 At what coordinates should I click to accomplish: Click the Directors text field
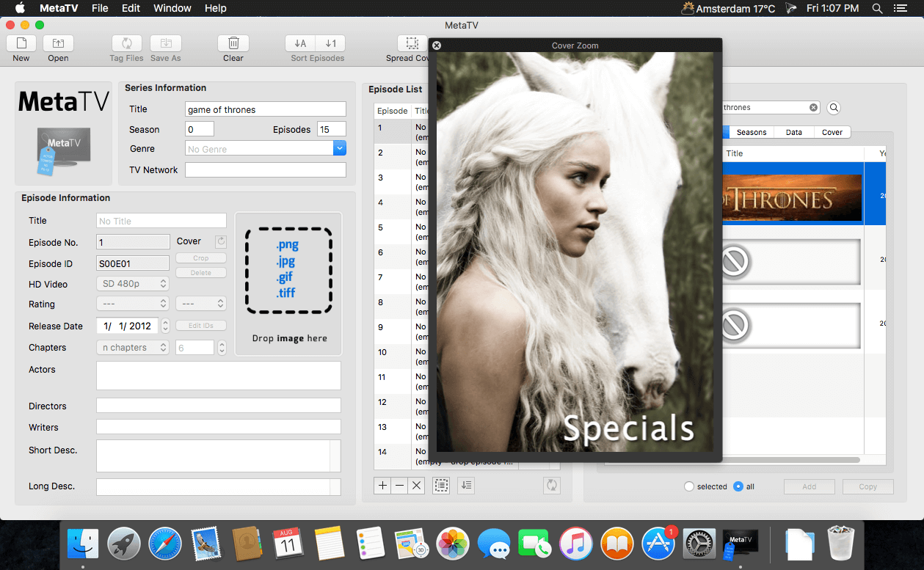(219, 406)
